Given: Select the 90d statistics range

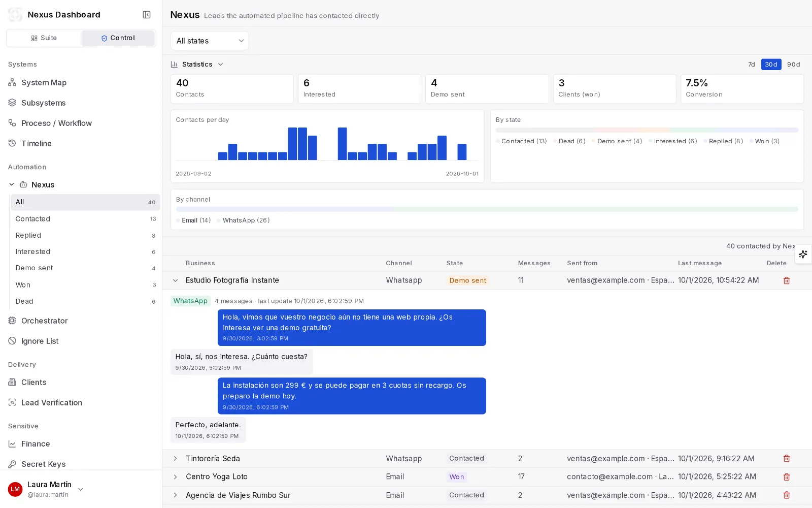Looking at the screenshot, I should 793,65.
